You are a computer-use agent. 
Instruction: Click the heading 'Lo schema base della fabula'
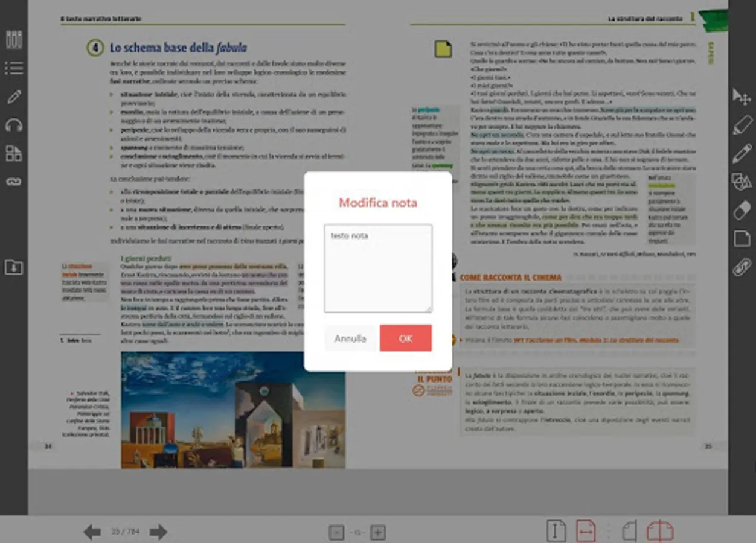(178, 48)
